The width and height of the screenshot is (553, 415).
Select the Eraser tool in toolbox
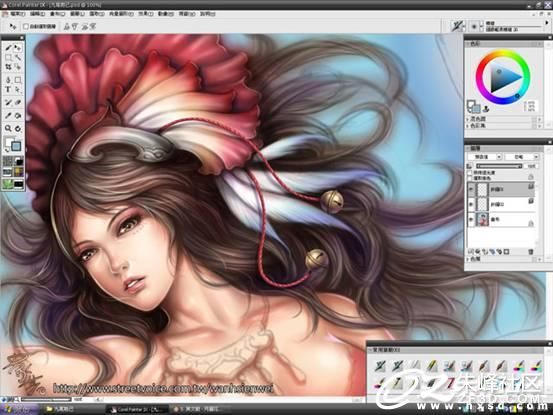click(x=18, y=103)
